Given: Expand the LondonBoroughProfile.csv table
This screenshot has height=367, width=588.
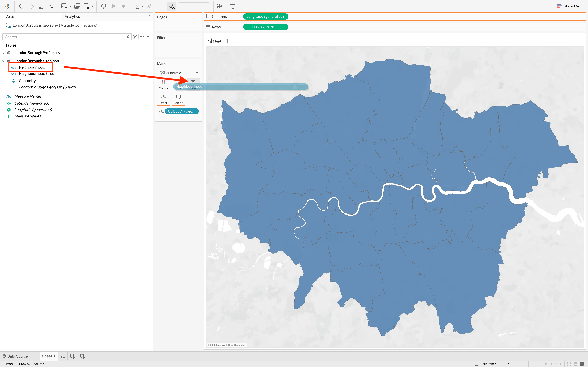Looking at the screenshot, I should 3,52.
